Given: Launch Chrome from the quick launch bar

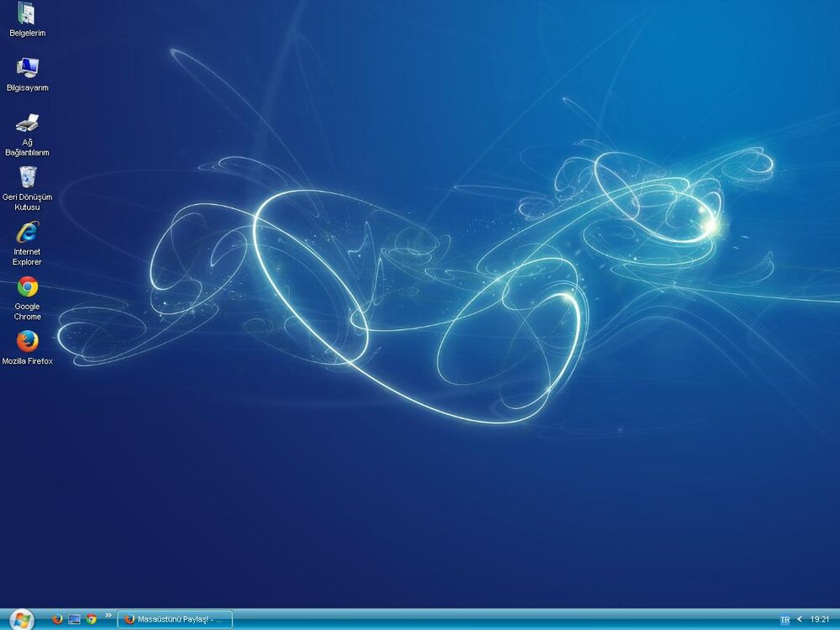Looking at the screenshot, I should pyautogui.click(x=91, y=619).
